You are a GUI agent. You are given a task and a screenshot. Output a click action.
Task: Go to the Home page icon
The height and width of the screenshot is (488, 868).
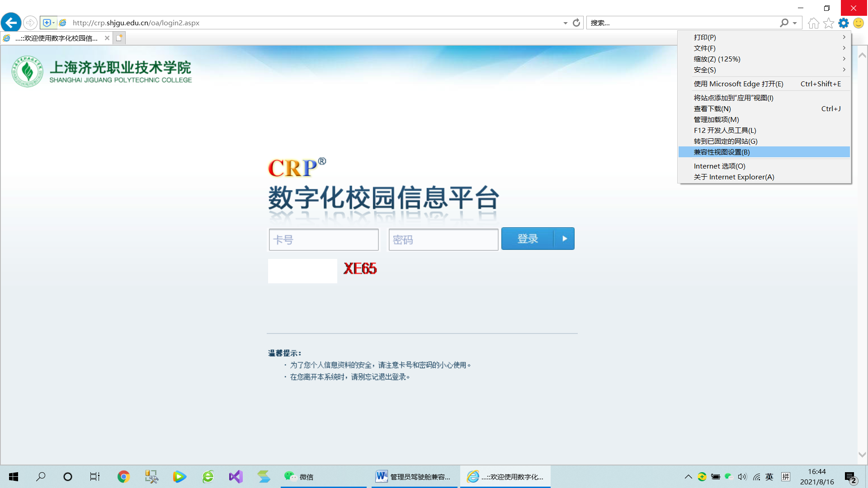point(813,23)
